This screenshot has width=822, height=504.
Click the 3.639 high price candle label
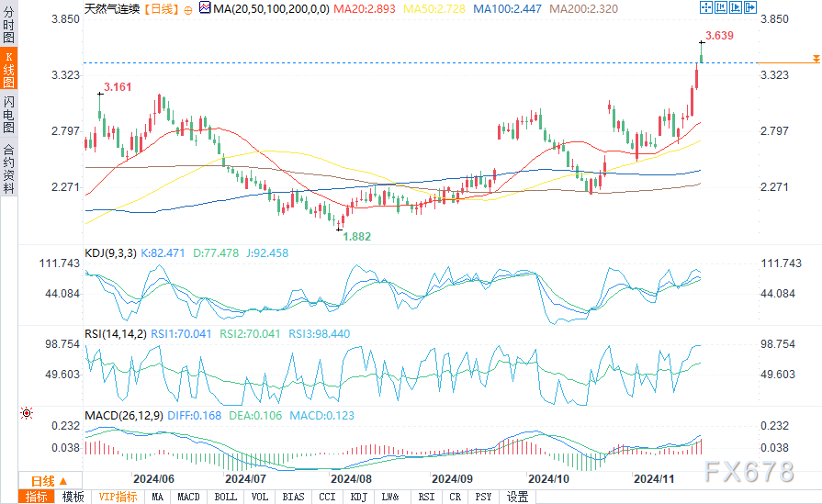[718, 36]
